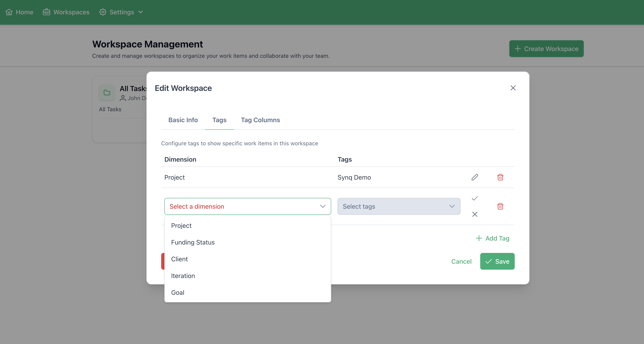Screen dimensions: 644x344
Task: Choose the Goal dimension option
Action: coord(178,293)
